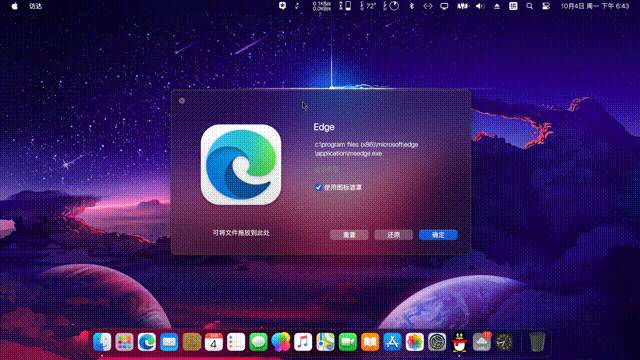640x360 pixels.
Task: Open the input method menu bar icon
Action: coord(513,6)
